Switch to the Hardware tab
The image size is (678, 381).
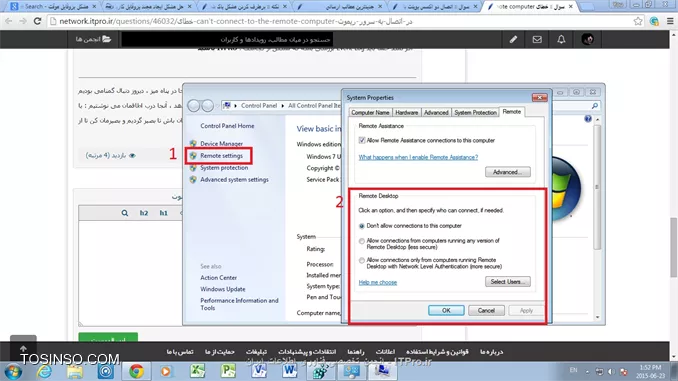(407, 112)
